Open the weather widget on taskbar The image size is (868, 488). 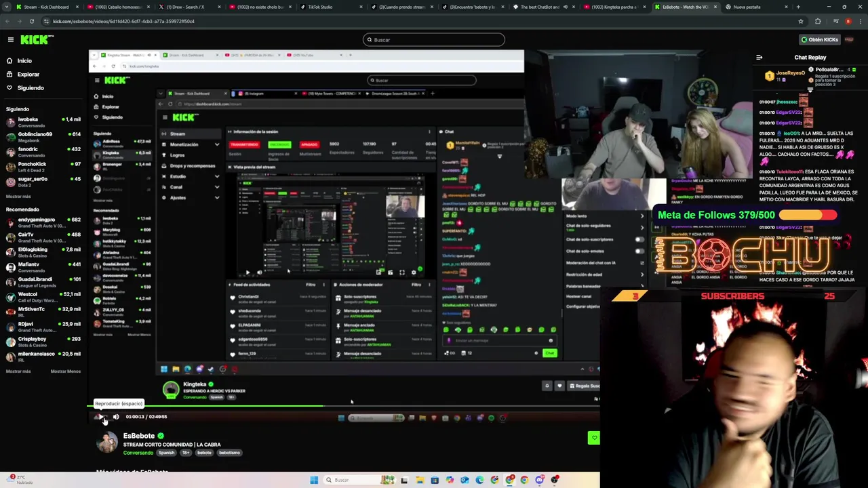20,479
